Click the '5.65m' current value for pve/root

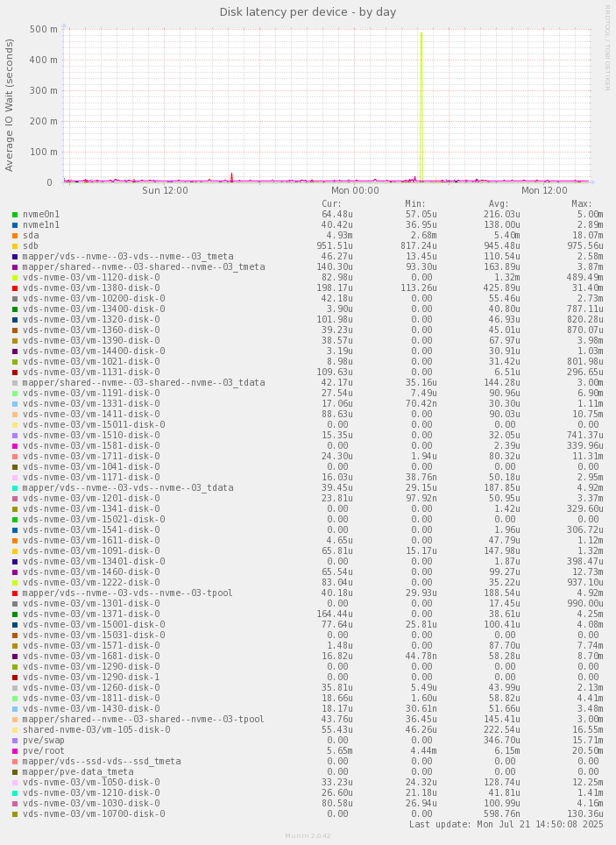(340, 751)
